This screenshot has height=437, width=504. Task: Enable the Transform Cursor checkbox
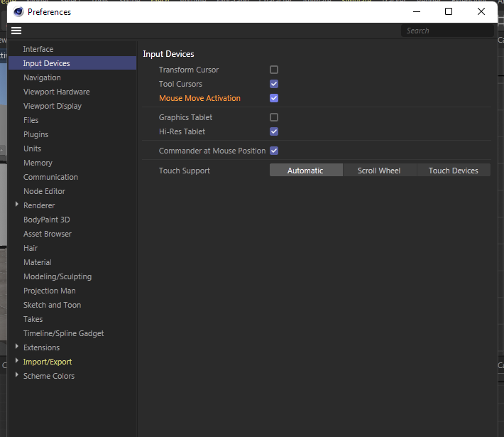tap(274, 70)
